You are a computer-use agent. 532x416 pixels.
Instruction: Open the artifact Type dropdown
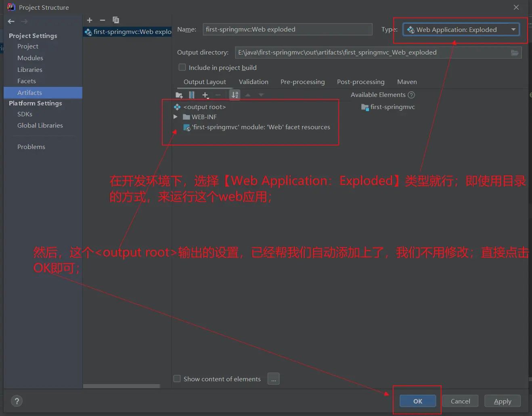[461, 29]
